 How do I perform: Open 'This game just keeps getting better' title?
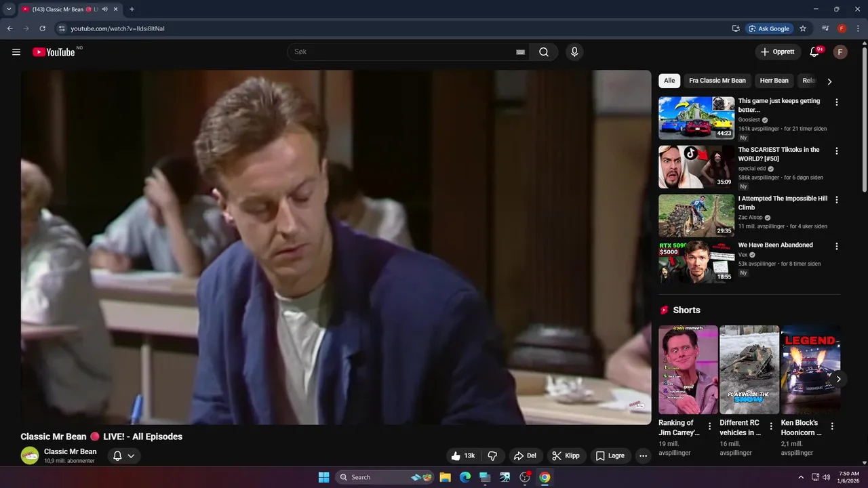779,105
